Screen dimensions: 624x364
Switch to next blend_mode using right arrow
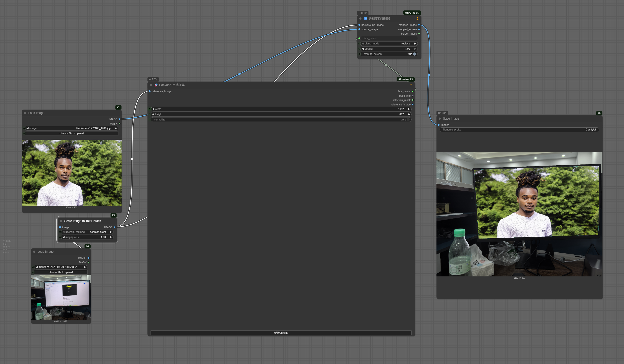tap(415, 44)
